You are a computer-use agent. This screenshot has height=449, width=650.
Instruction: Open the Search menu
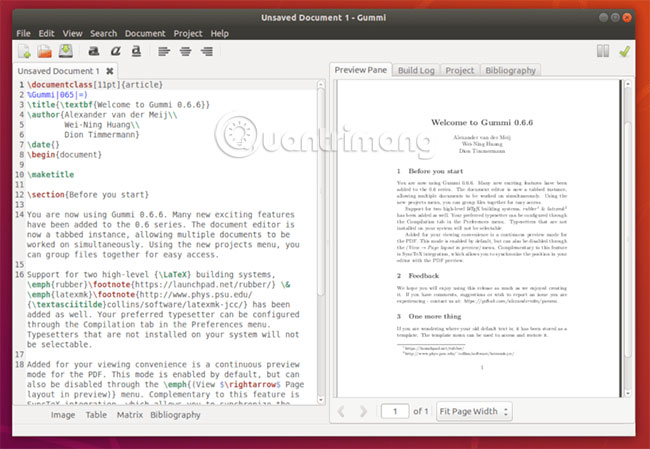tap(104, 34)
